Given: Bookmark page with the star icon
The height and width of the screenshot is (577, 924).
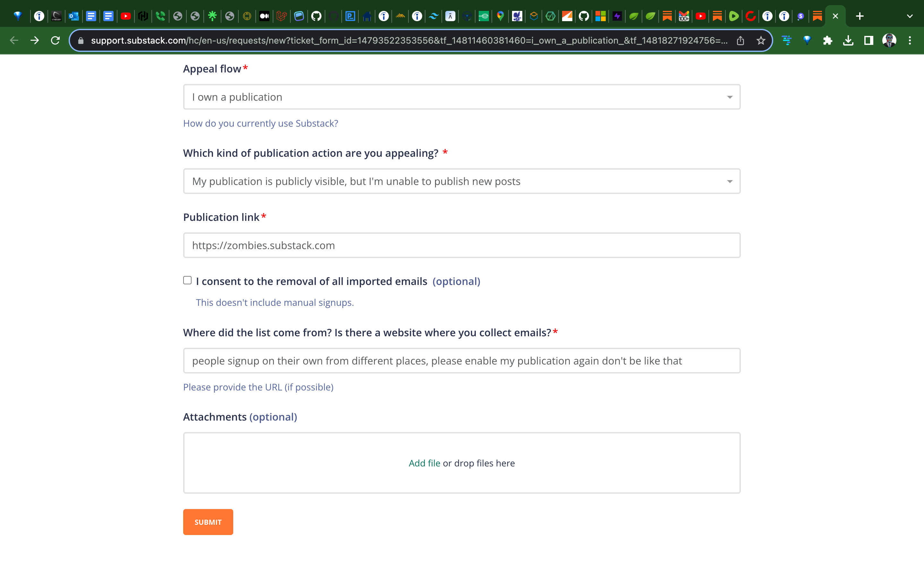Looking at the screenshot, I should click(x=761, y=40).
